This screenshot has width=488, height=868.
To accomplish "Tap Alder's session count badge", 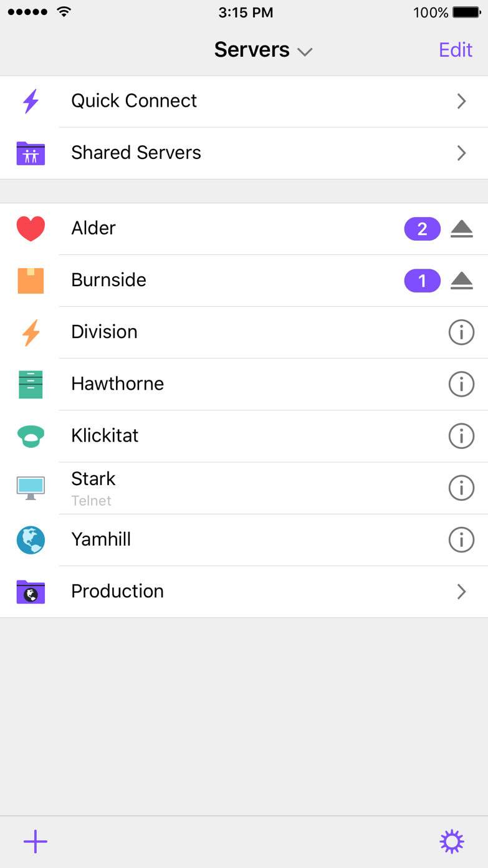I will tap(422, 229).
